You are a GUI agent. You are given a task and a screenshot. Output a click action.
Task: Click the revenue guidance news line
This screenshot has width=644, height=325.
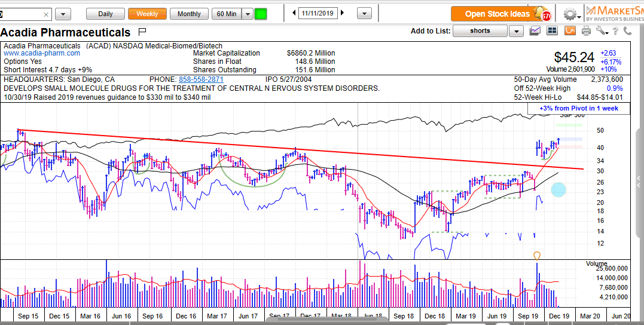tap(107, 97)
